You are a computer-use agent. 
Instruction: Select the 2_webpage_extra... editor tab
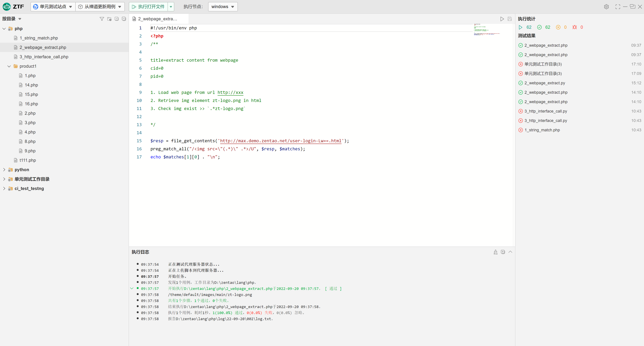click(157, 19)
